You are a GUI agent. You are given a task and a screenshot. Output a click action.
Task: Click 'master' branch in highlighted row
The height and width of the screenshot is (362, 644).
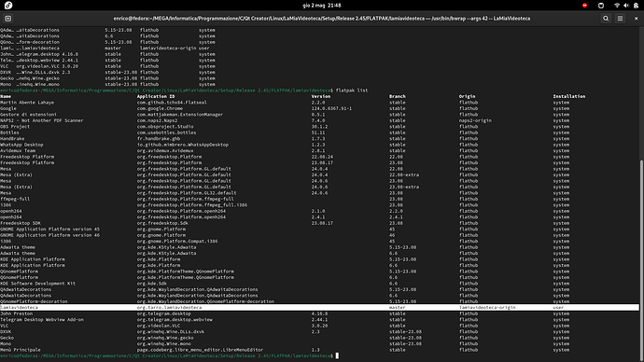[398, 307]
